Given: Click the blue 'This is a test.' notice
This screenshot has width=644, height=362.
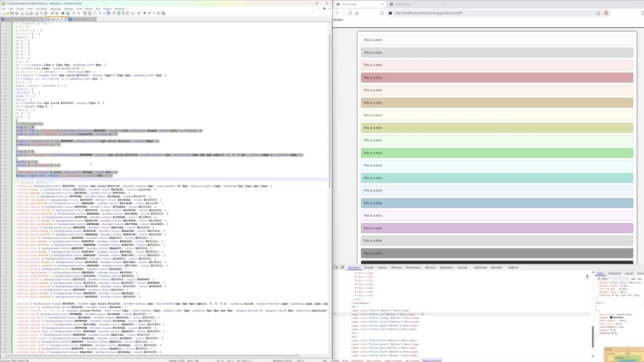Looking at the screenshot, I should click(x=497, y=203).
